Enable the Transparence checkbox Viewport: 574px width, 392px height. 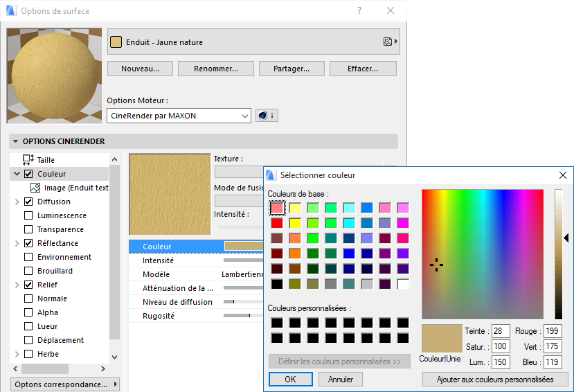(28, 229)
